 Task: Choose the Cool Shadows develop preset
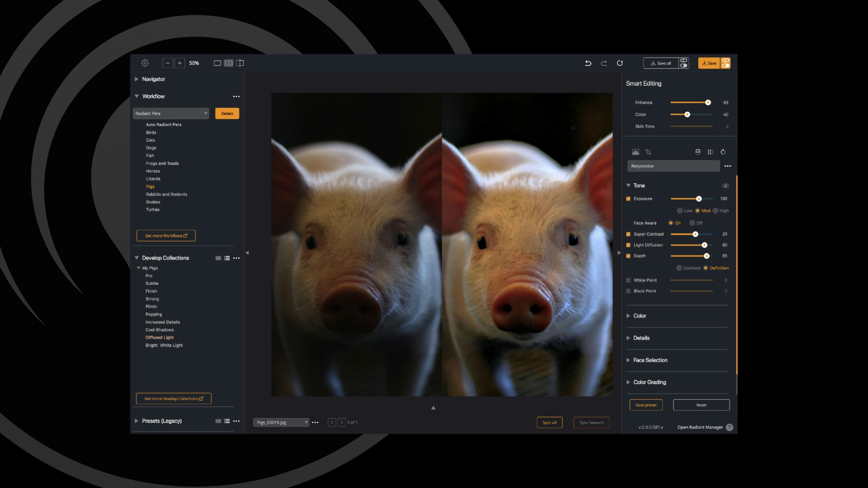point(160,330)
